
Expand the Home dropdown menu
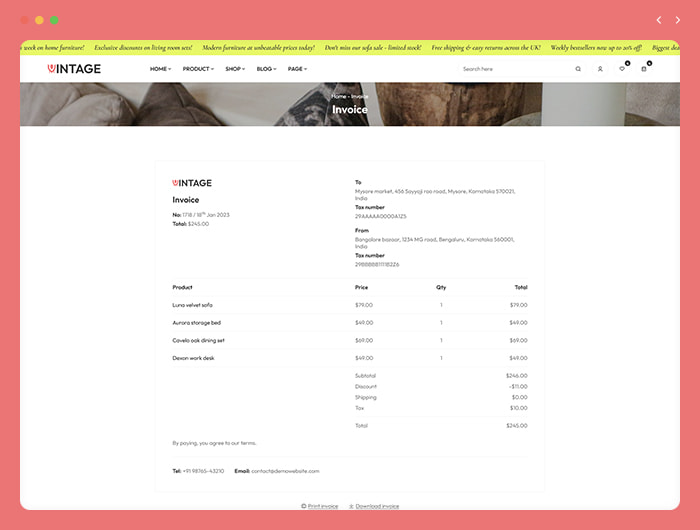tap(160, 69)
